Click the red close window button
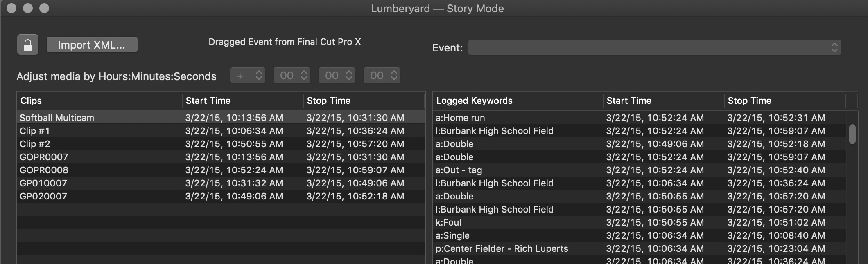The width and height of the screenshot is (868, 264). click(11, 8)
